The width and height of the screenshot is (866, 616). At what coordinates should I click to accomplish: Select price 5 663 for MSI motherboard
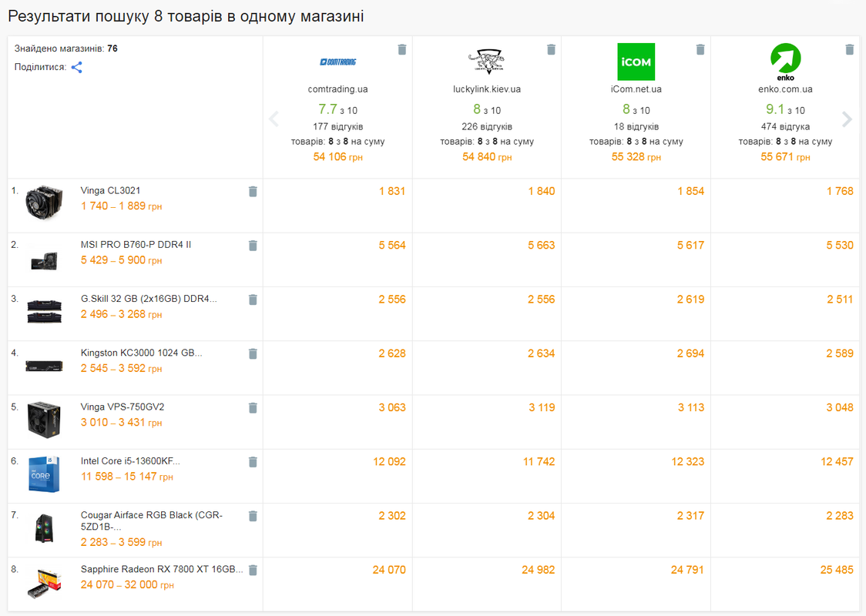(x=541, y=245)
